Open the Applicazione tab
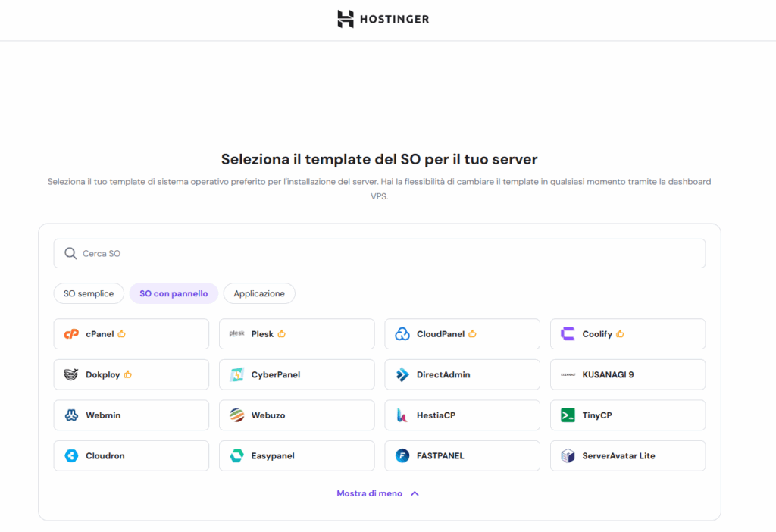Screen dimensions: 776x532 259,293
